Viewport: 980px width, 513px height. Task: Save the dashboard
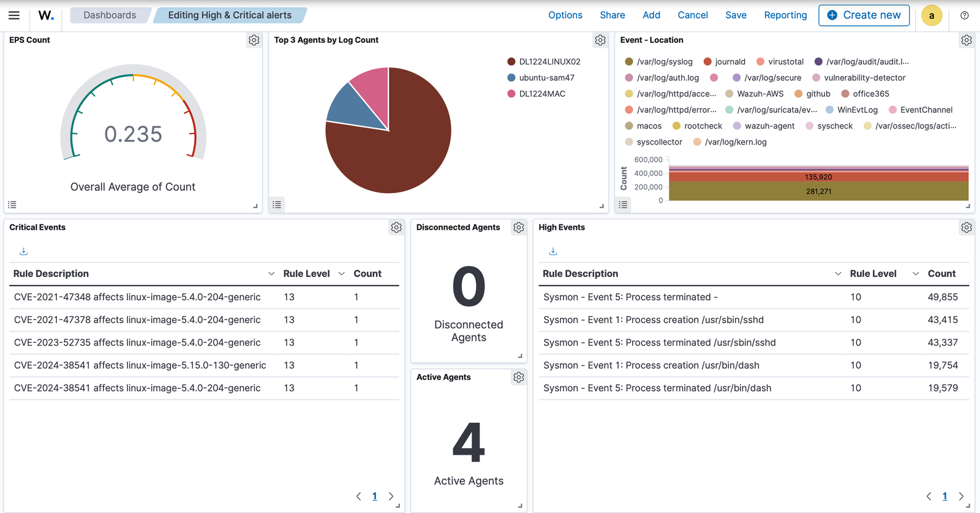click(x=736, y=15)
